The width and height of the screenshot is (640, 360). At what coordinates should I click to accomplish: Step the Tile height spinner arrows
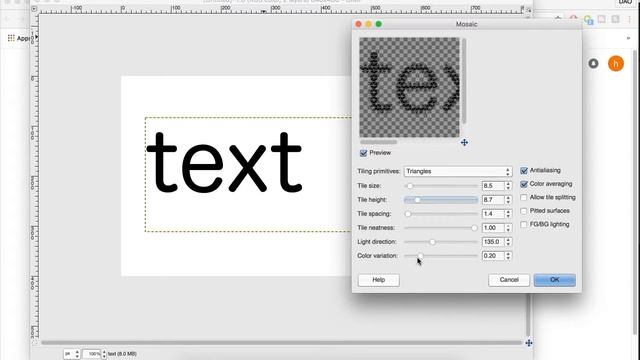pyautogui.click(x=508, y=200)
